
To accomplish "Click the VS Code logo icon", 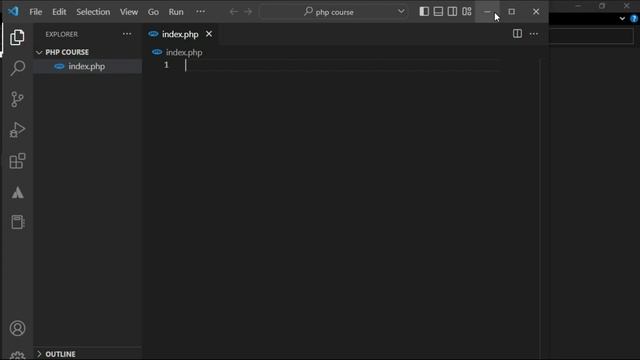I will (x=13, y=11).
